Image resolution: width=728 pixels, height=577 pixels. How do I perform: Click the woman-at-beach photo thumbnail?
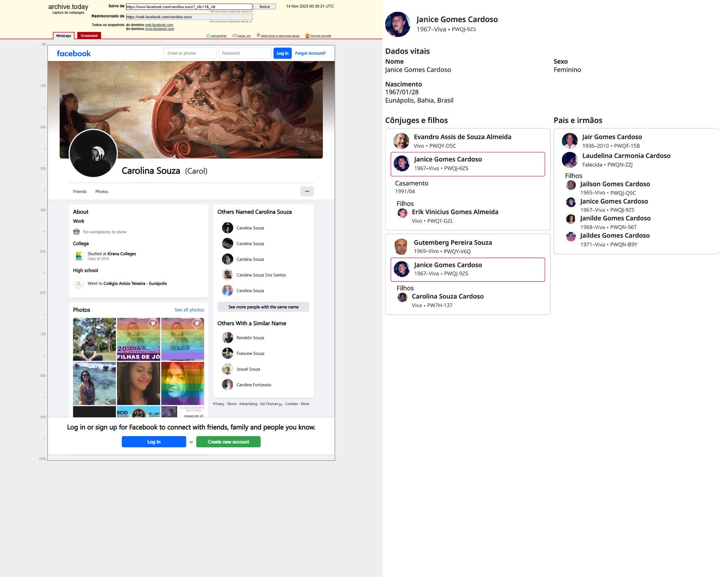tap(94, 383)
